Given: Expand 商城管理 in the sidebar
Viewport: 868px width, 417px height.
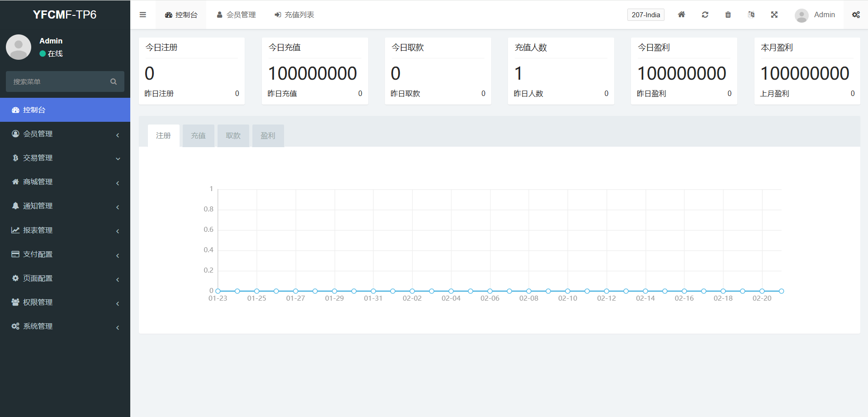Looking at the screenshot, I should tap(65, 182).
